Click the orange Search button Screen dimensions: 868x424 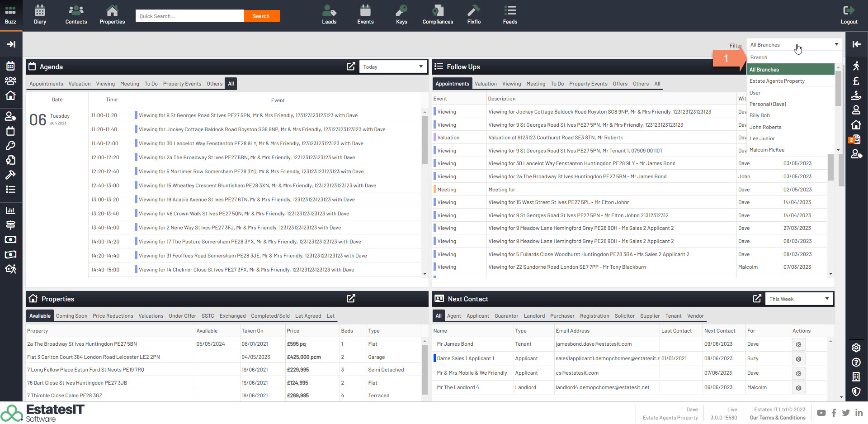tap(261, 16)
